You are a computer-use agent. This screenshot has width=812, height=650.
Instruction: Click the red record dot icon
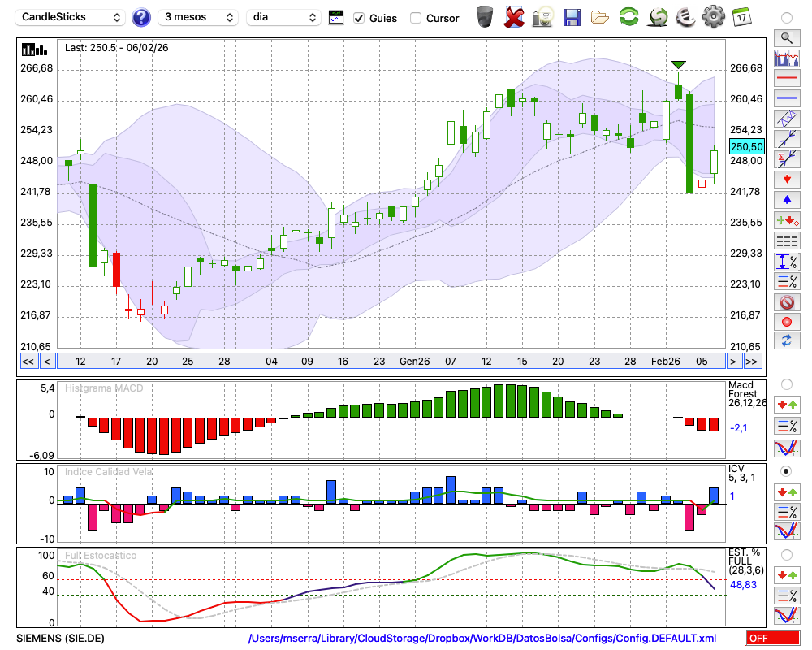(x=787, y=322)
